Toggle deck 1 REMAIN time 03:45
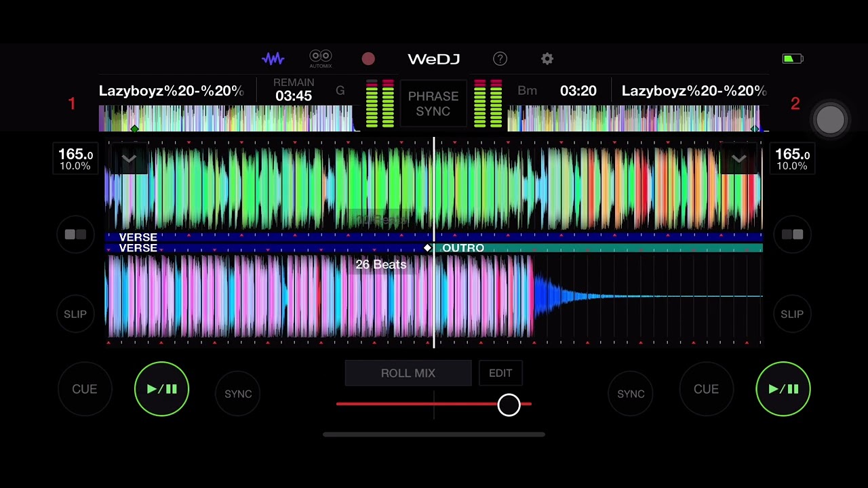Viewport: 868px width, 488px height. (294, 90)
